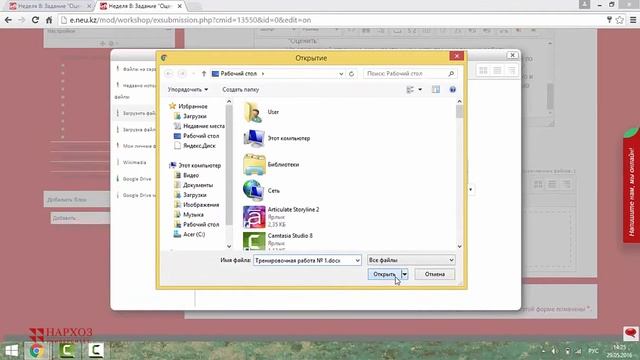This screenshot has height=360, width=640.
Task: Expand the view options dropdown arrow
Action: coord(420,89)
